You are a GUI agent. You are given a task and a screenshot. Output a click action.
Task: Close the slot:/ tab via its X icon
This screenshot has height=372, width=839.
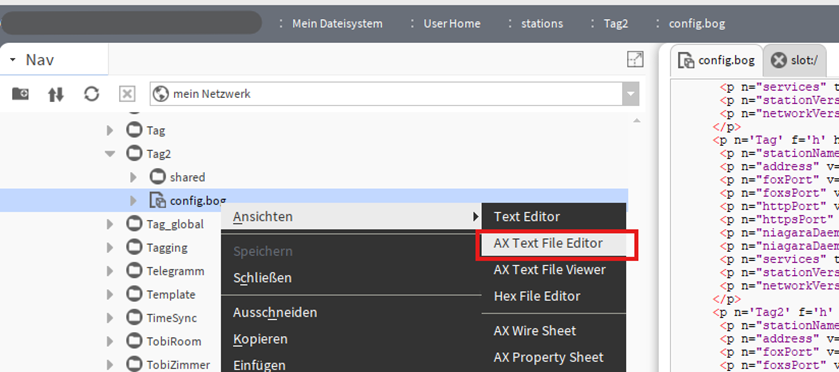click(779, 60)
